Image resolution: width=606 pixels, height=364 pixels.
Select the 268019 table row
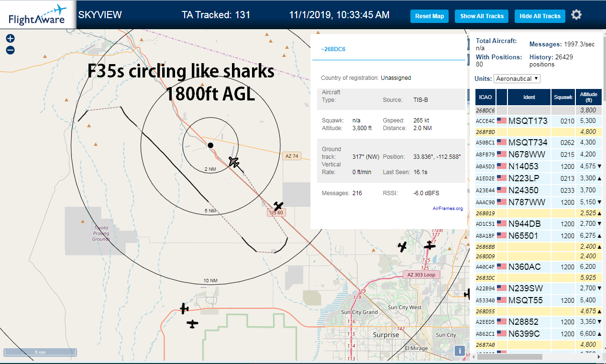pos(539,213)
